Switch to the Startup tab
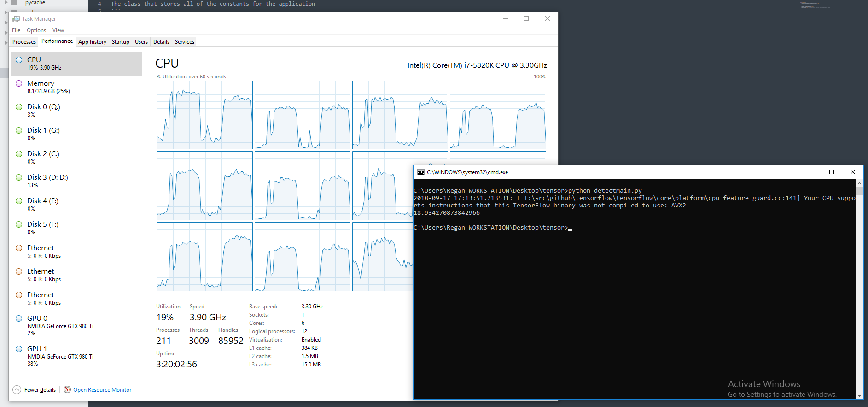Image resolution: width=868 pixels, height=407 pixels. (x=121, y=42)
